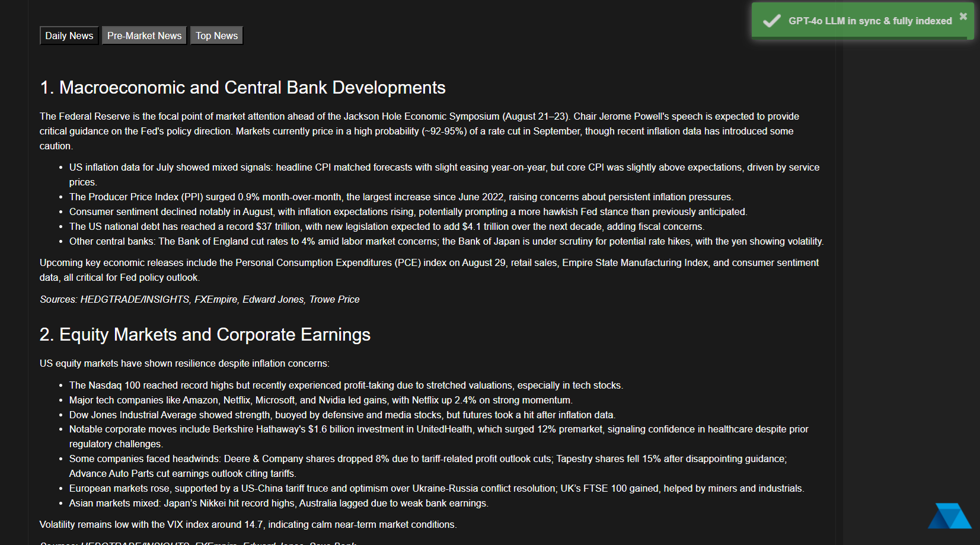This screenshot has width=980, height=545.
Task: Click the bullet about Producer Price Index surge
Action: 401,197
